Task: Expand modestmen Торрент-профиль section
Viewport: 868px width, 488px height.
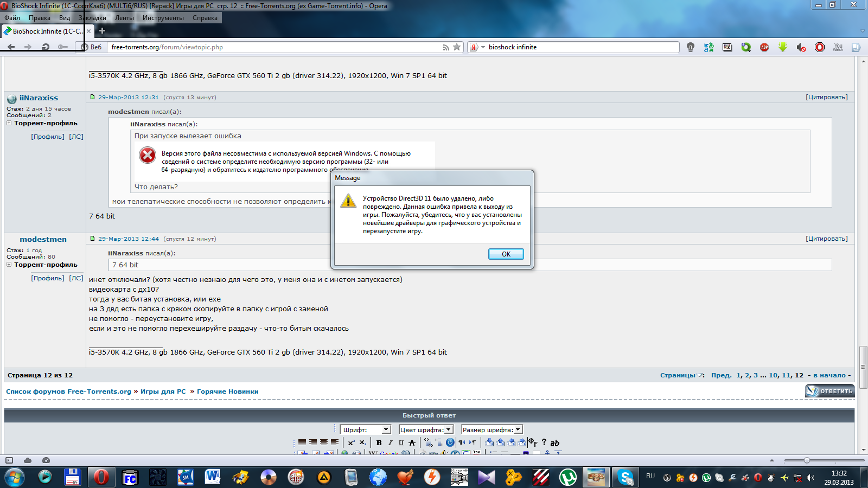Action: pyautogui.click(x=9, y=265)
